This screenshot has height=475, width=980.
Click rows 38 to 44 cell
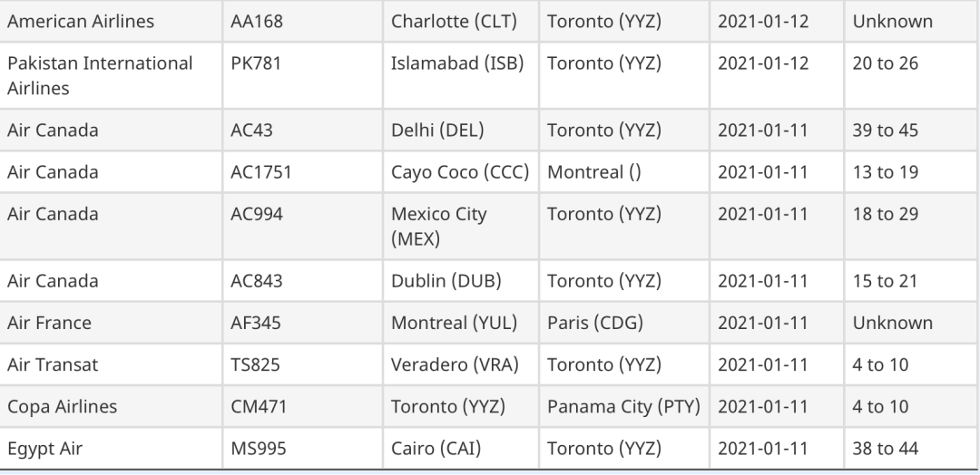point(911,448)
